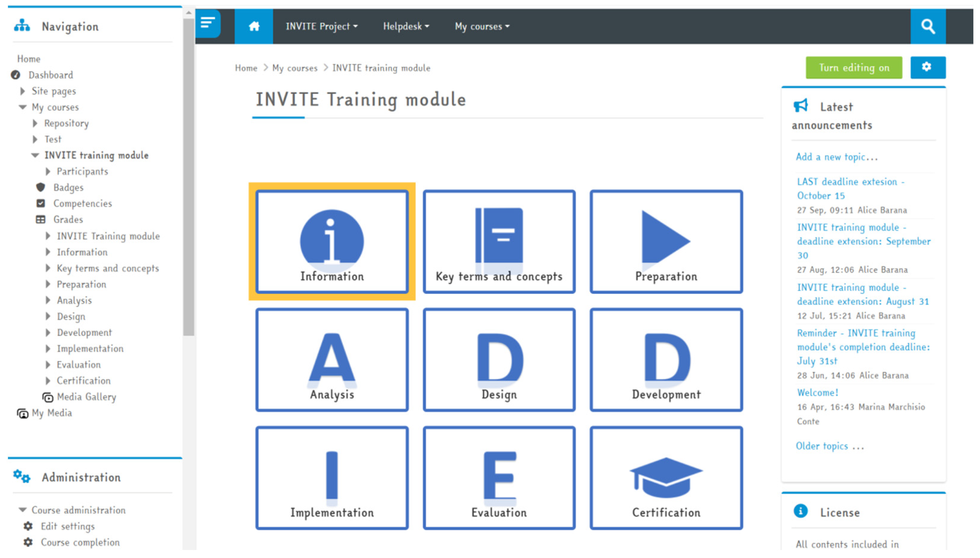Click the home icon in top bar
The image size is (980, 558).
coord(254,26)
